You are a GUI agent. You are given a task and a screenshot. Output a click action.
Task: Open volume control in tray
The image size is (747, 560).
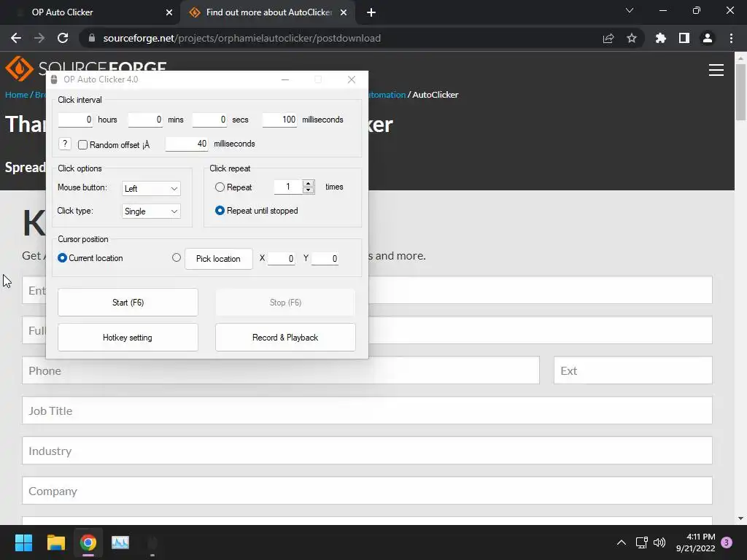click(x=659, y=542)
